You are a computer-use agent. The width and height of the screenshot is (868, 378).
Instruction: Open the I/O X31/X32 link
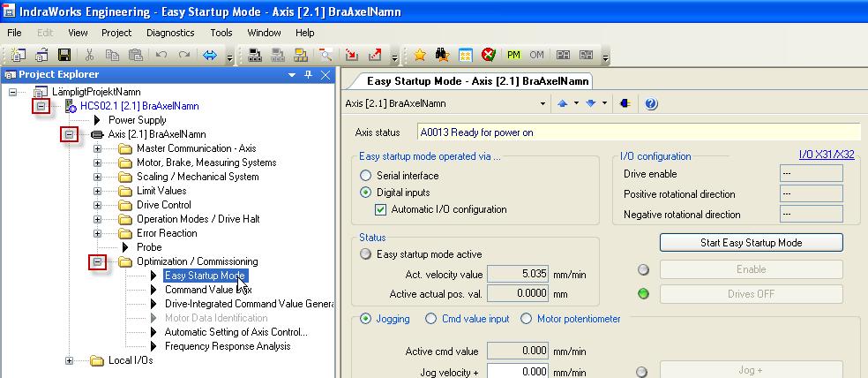tap(827, 155)
